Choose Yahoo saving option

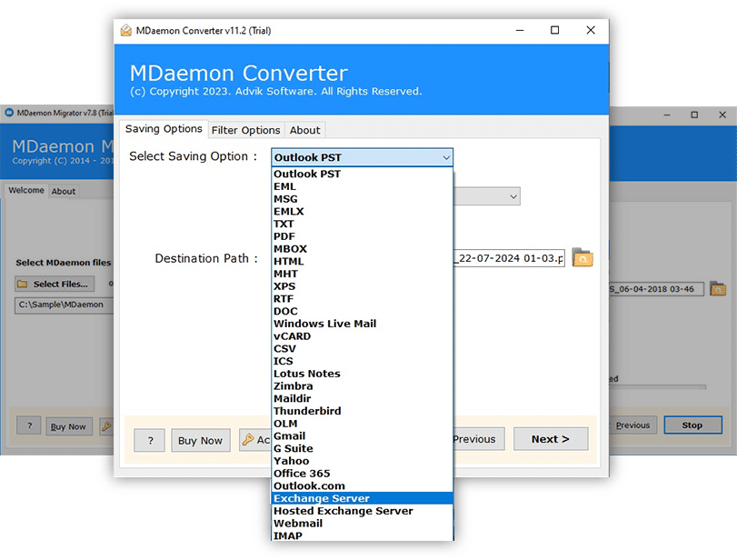point(362,461)
